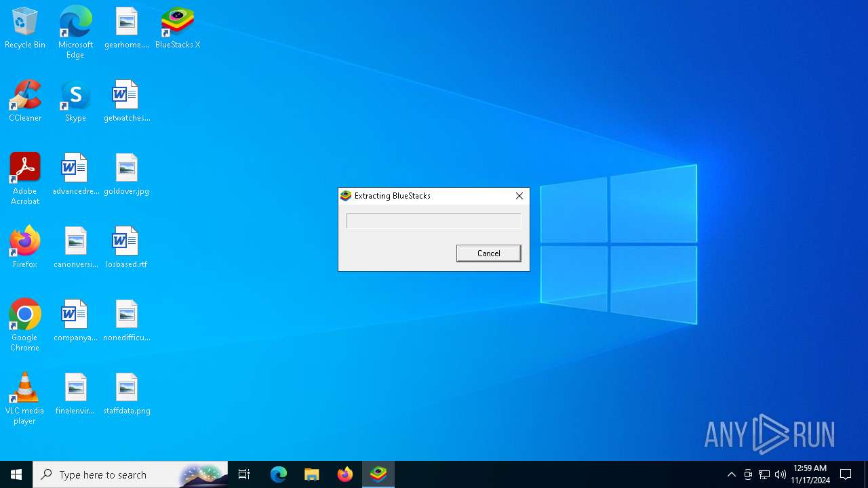The height and width of the screenshot is (488, 868).
Task: Click the BlueStacks icon in dialog title bar
Action: (346, 196)
